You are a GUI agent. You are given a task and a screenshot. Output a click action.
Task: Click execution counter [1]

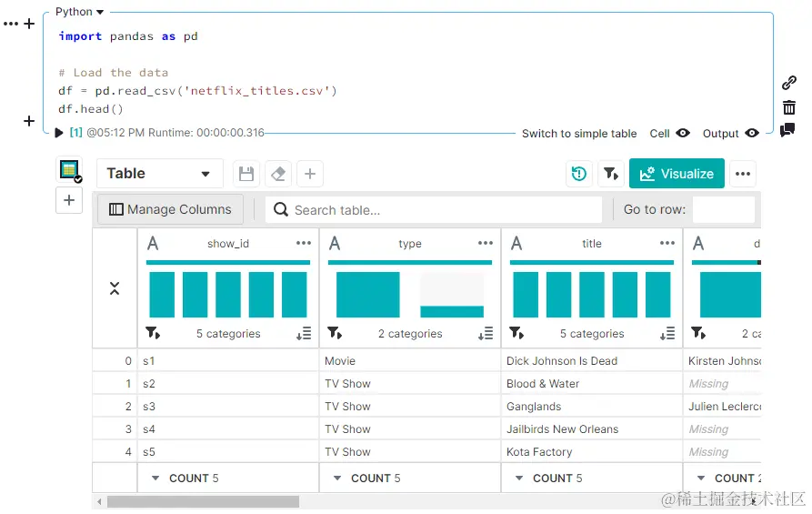point(75,133)
